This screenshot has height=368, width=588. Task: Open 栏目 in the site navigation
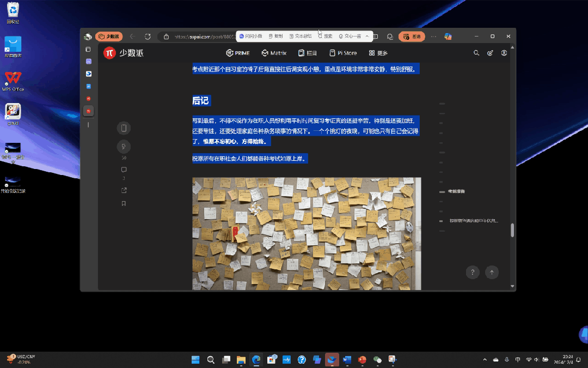click(308, 53)
